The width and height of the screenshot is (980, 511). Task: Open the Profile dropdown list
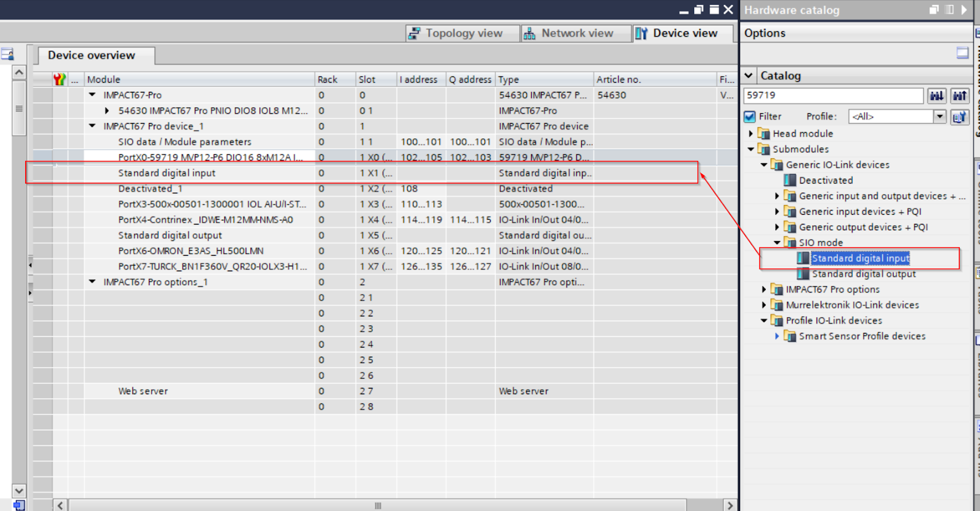click(940, 116)
